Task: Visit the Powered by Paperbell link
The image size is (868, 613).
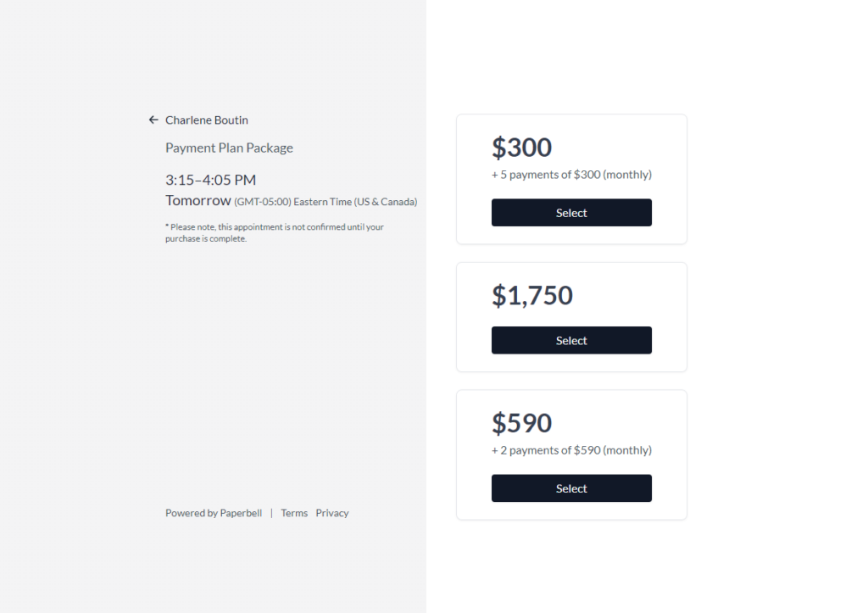Action: point(214,513)
